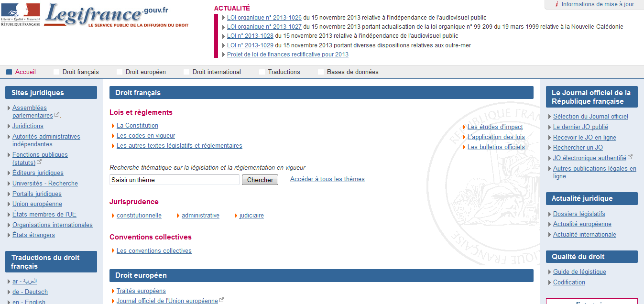This screenshot has width=644, height=304.
Task: Select Arabic translation link
Action: 24,282
